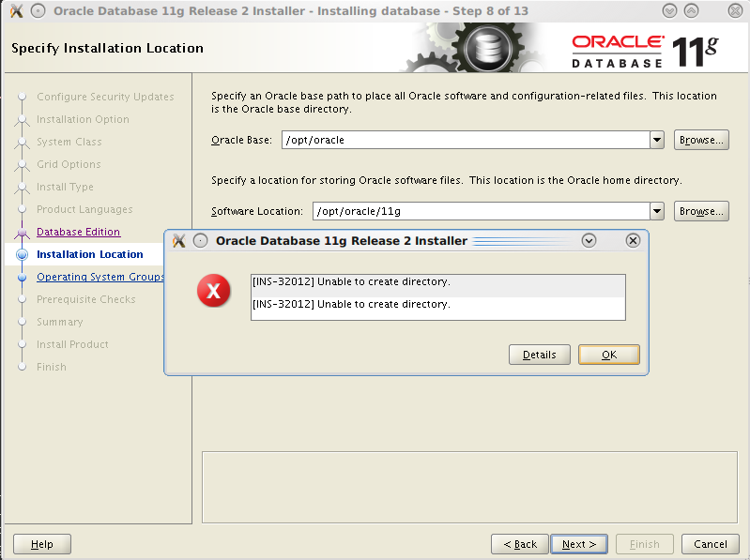Open Software Location path dropdown
This screenshot has width=750, height=560.
click(657, 211)
